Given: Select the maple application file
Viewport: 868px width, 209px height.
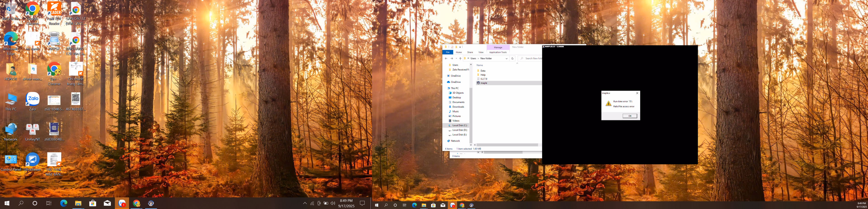Looking at the screenshot, I should point(484,83).
